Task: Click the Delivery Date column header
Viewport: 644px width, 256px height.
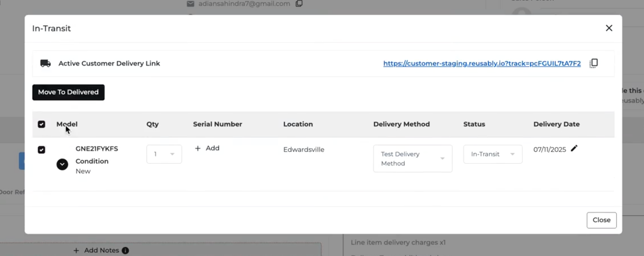Action: click(556, 124)
